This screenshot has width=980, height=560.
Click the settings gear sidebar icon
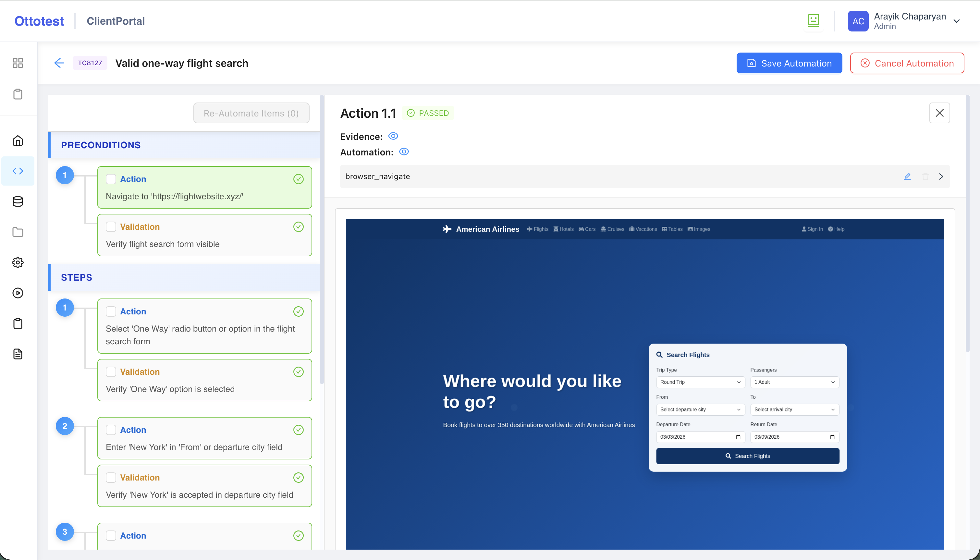tap(18, 263)
